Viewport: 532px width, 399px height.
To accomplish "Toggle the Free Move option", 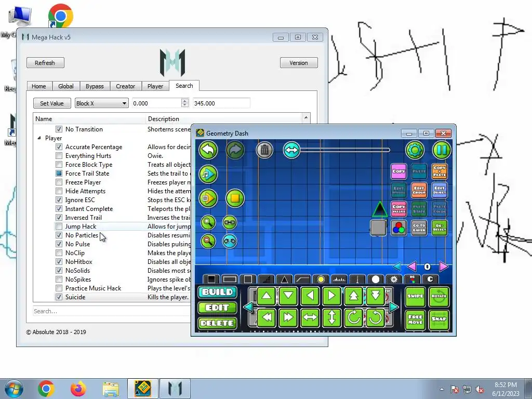I will click(415, 320).
